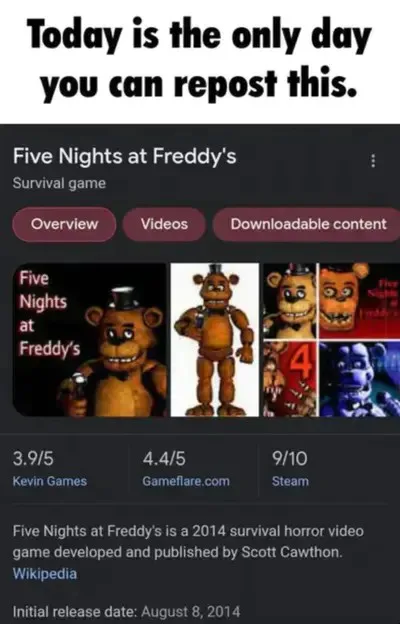This screenshot has height=624, width=400.
Task: Open the Gameflare.com rating link
Action: click(186, 481)
